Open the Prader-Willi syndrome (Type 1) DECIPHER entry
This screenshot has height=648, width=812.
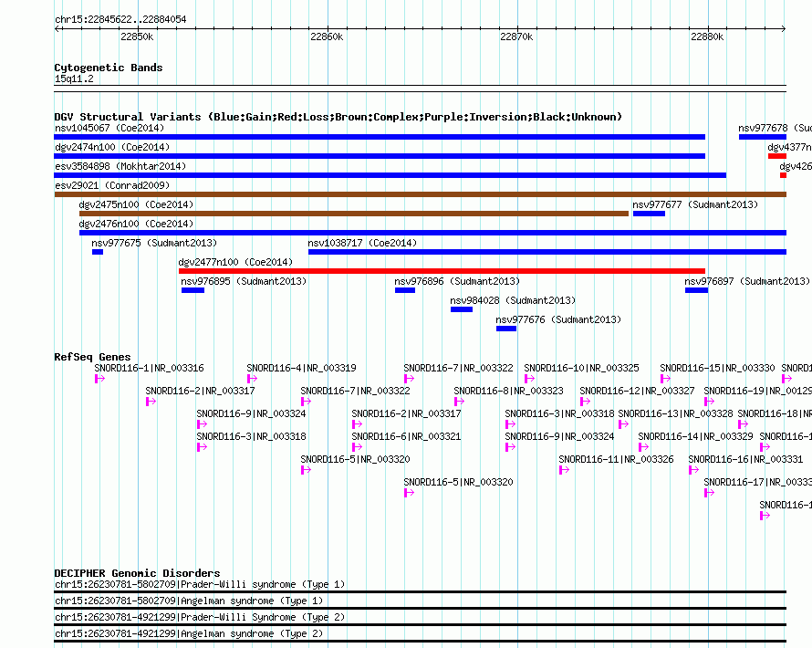pos(421,591)
